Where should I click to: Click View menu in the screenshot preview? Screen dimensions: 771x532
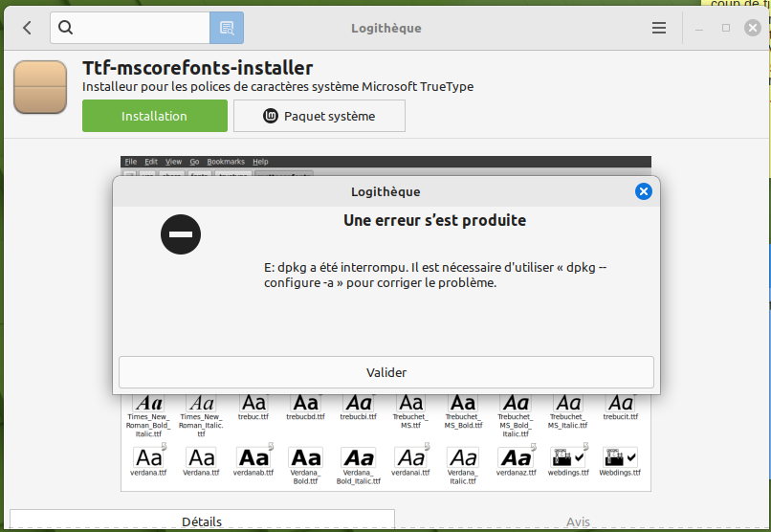pos(173,162)
